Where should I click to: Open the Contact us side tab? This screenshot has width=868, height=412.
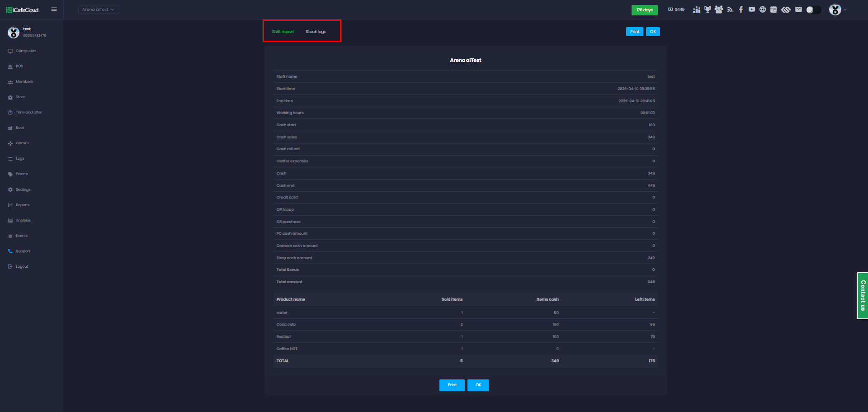click(x=863, y=296)
